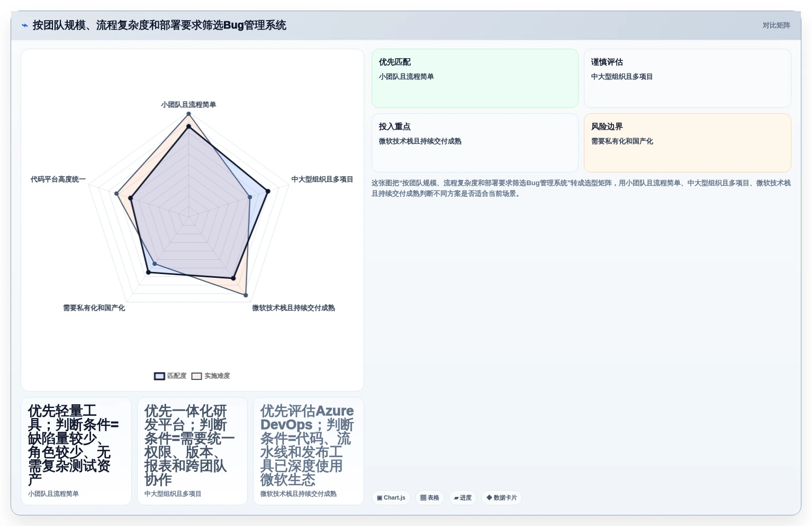Click radar axis label 代码平台高度统一

click(x=58, y=179)
